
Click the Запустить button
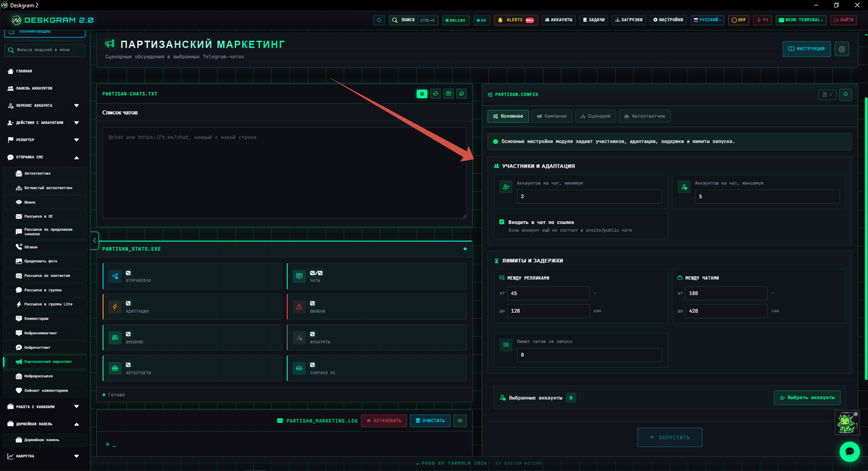click(x=670, y=437)
